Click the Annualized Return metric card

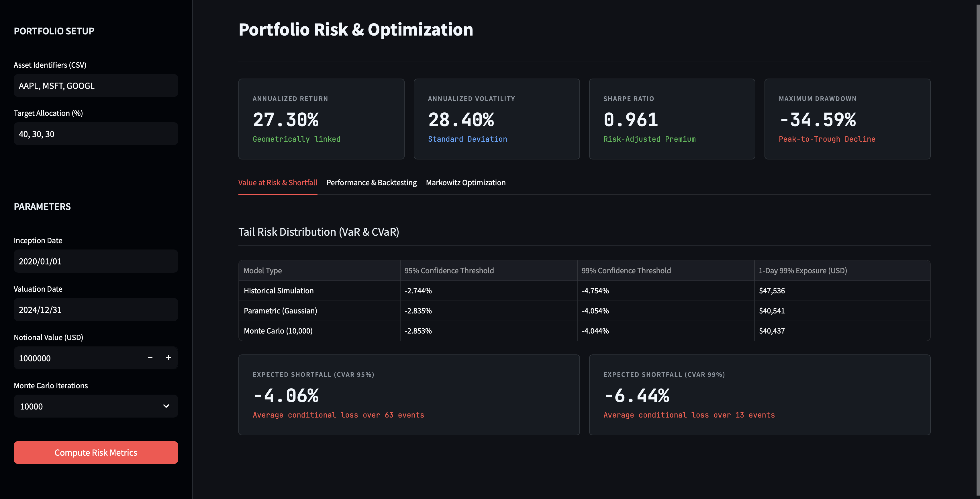(321, 119)
